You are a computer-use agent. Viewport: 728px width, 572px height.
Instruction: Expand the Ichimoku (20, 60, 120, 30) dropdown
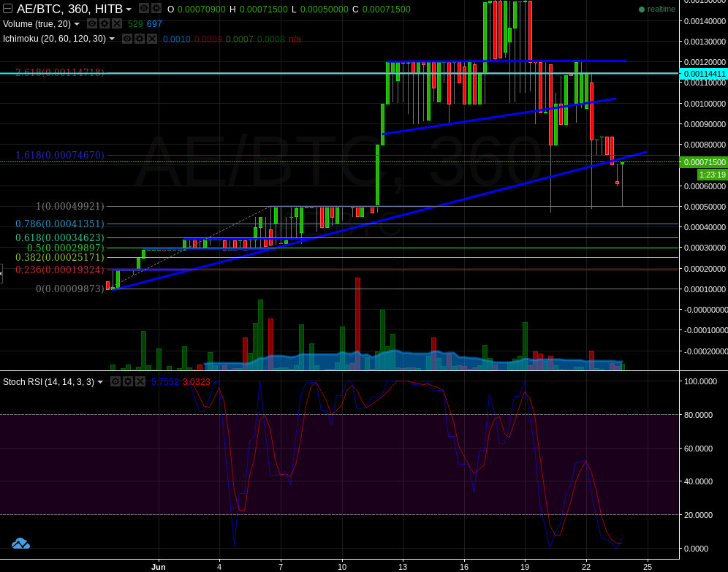coord(111,39)
